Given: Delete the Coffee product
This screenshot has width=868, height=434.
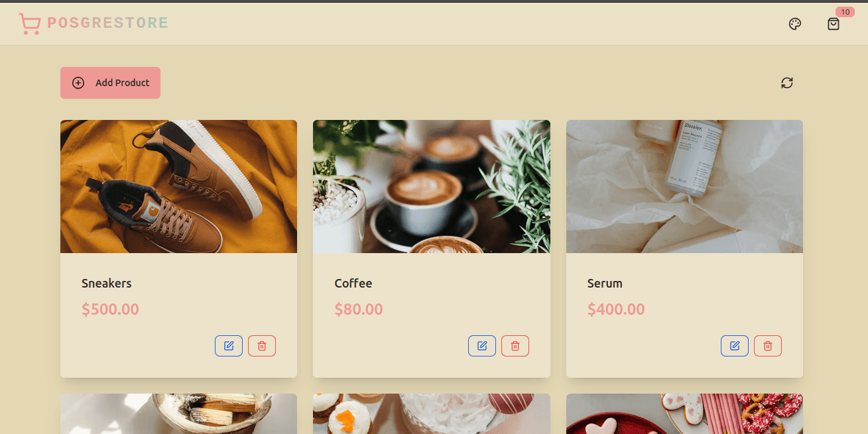Looking at the screenshot, I should click(x=515, y=346).
